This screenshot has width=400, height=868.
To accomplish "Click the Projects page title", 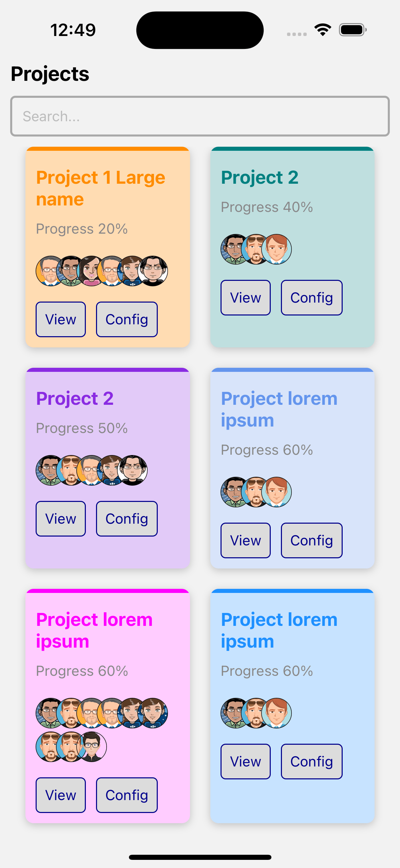I will [x=50, y=73].
